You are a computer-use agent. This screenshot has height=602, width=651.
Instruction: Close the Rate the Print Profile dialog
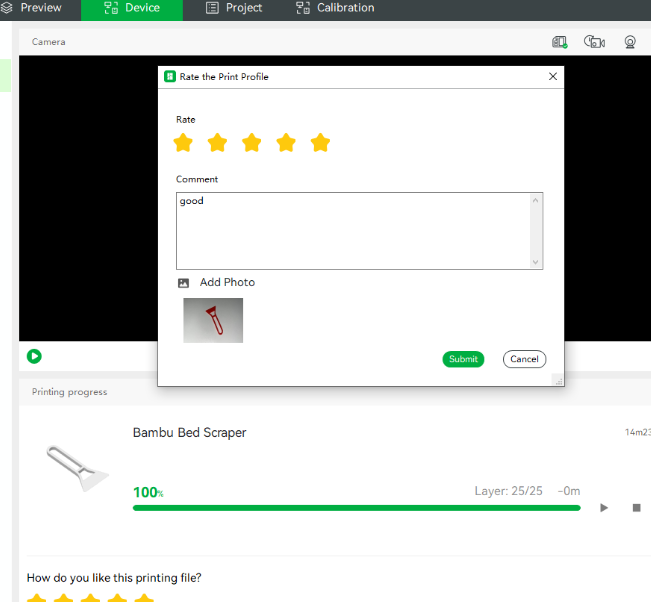click(x=553, y=76)
